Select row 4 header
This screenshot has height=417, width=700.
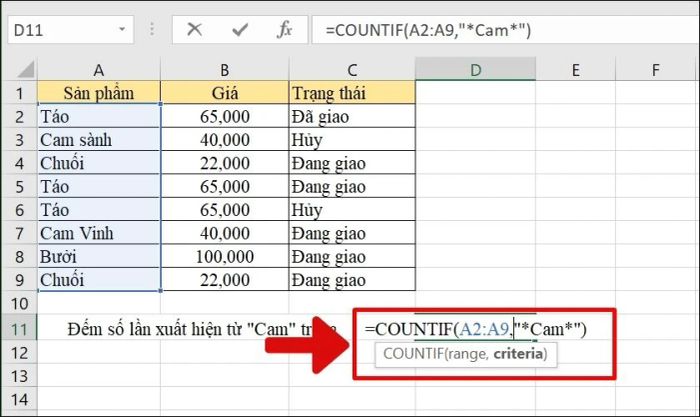19,163
